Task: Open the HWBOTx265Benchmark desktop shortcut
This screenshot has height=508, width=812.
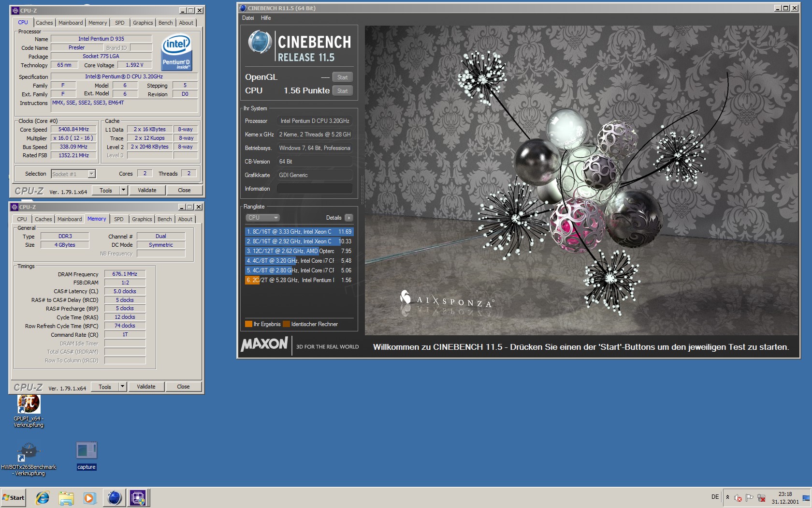Action: pos(29,459)
